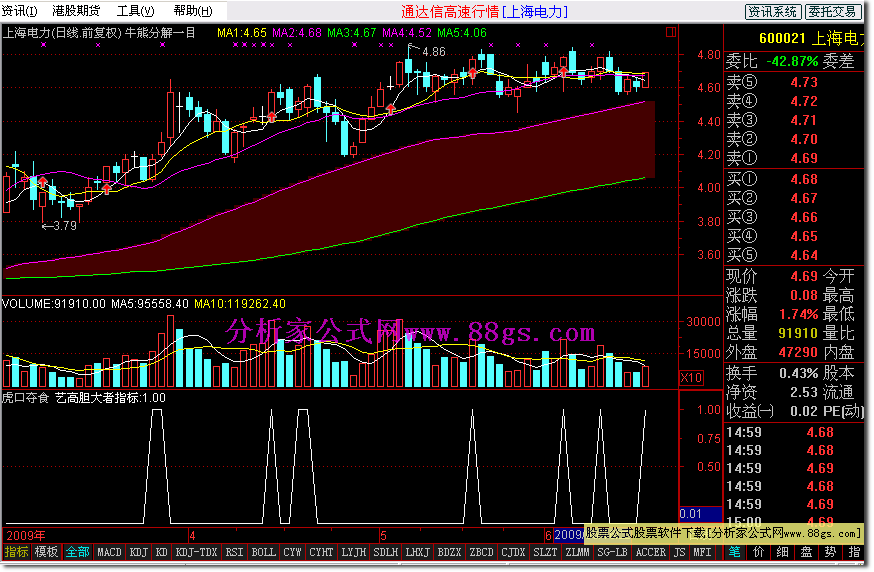Click the 卖⑤ price 4.73

pyautogui.click(x=804, y=83)
